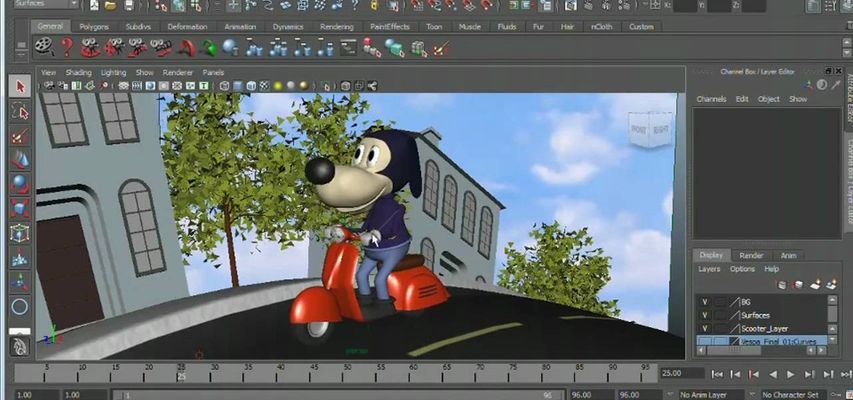Switch to the Polygons shelf tab
Viewport: 853px width, 400px height.
pyautogui.click(x=94, y=27)
